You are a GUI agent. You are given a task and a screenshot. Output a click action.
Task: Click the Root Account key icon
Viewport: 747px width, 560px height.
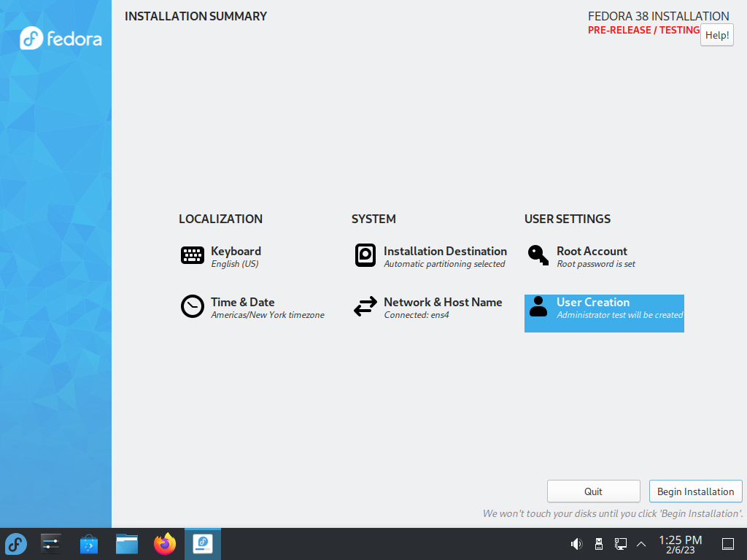click(538, 255)
